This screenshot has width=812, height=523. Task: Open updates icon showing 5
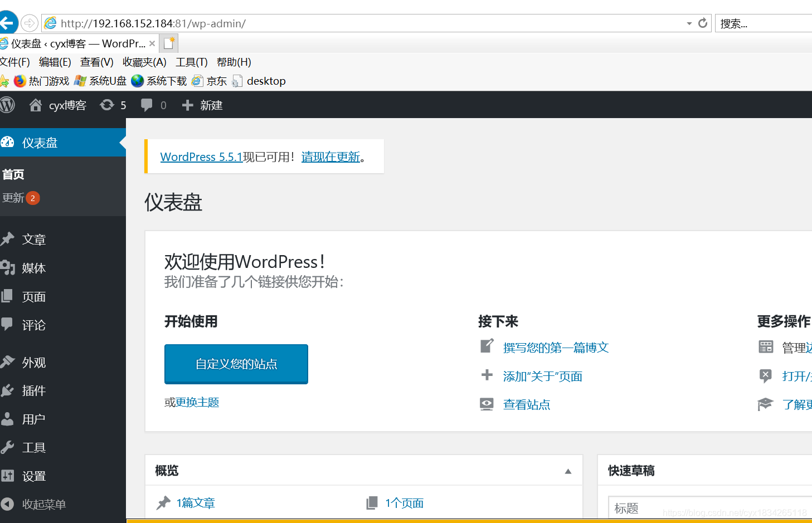tap(113, 105)
